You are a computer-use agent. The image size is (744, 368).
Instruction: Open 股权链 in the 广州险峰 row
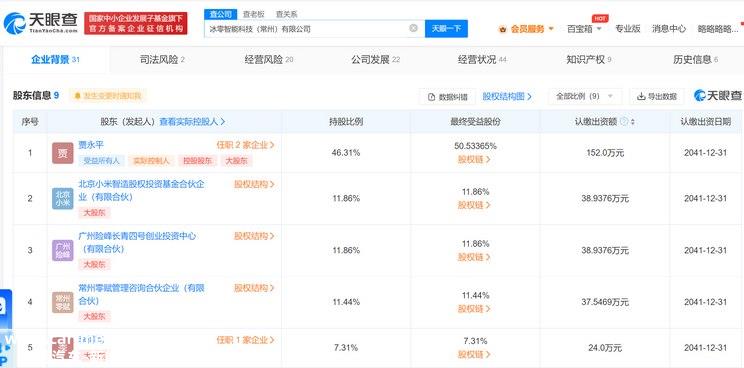click(x=474, y=257)
